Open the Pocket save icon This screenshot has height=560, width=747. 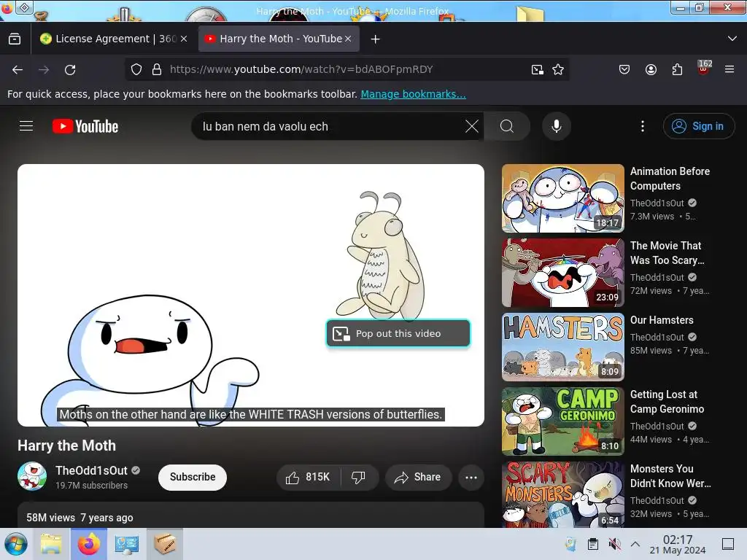624,69
